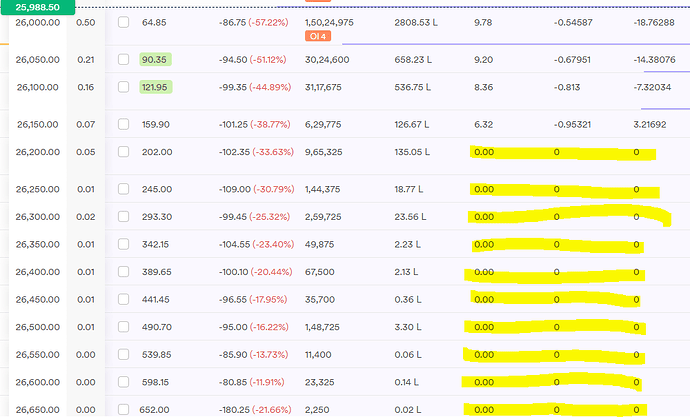Toggle the checkbox for strike 26,500.00

coord(123,327)
